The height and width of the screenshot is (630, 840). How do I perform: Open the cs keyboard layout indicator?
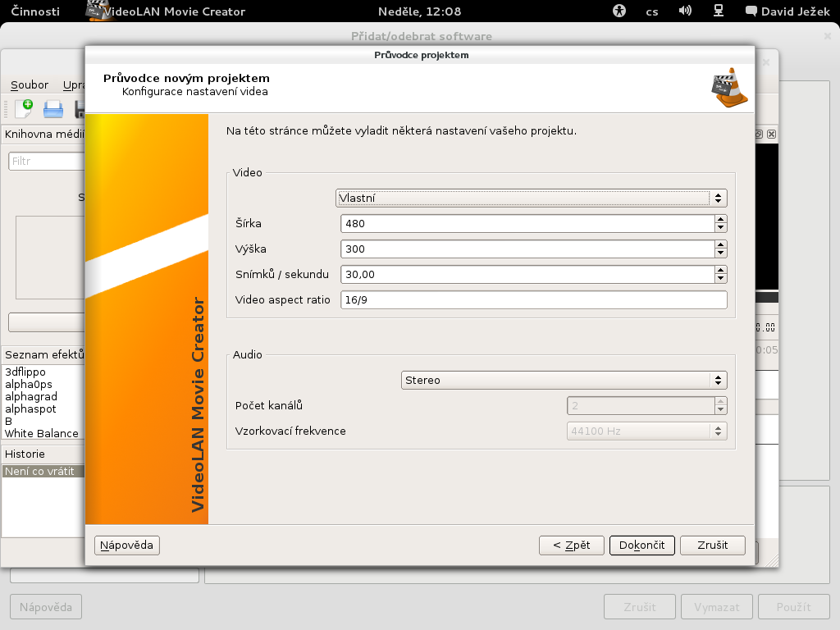pyautogui.click(x=652, y=11)
